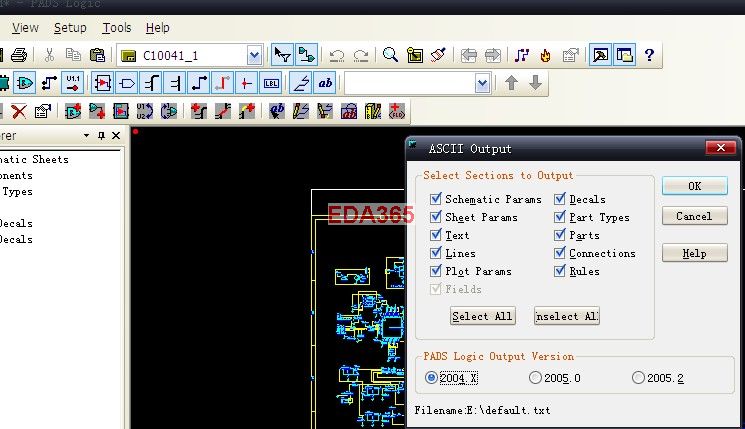Click the Paste clipboard icon
745x429 pixels.
97,56
